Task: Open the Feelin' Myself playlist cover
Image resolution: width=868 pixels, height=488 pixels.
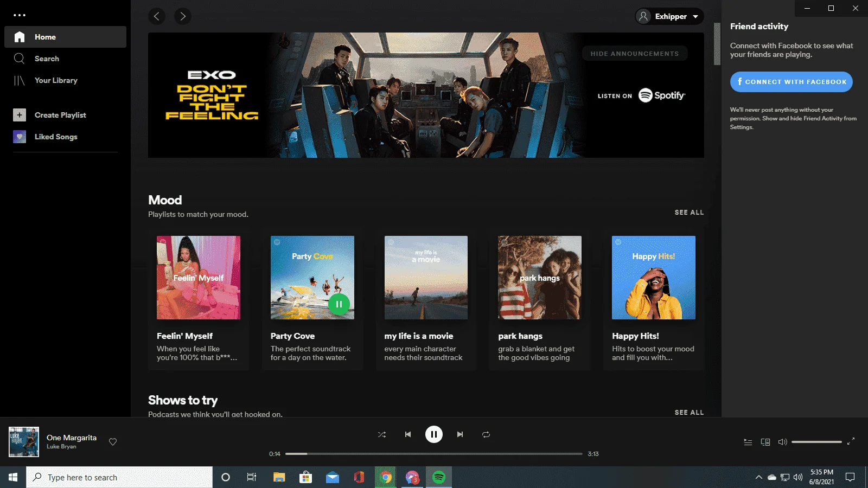Action: [x=199, y=278]
